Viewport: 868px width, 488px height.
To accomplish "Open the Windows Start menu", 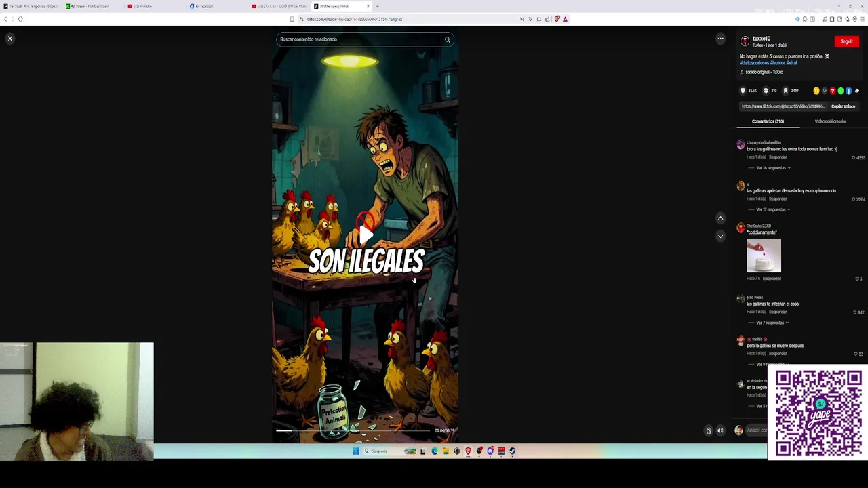I will coord(355,451).
